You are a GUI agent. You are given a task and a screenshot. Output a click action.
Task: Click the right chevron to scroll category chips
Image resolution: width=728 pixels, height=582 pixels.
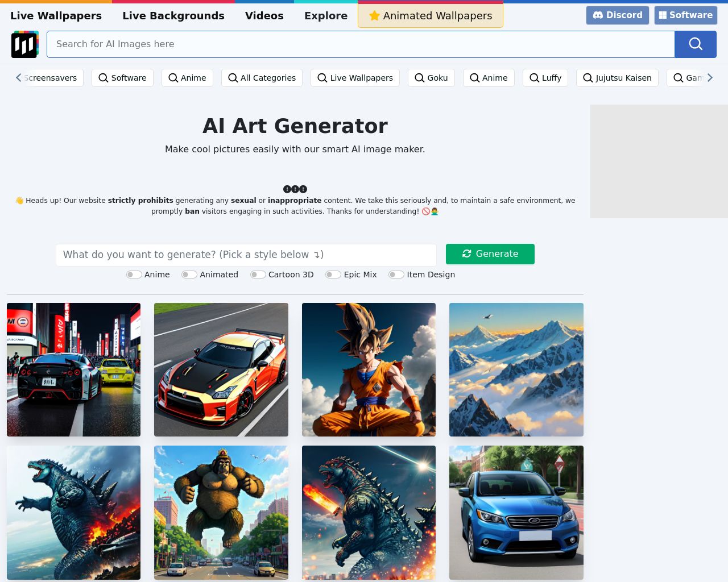coord(710,77)
